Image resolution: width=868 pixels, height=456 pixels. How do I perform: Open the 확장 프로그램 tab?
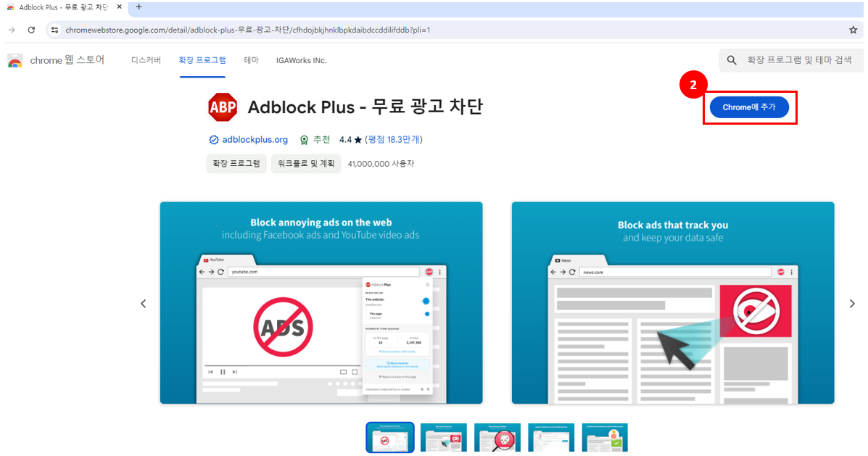click(202, 60)
